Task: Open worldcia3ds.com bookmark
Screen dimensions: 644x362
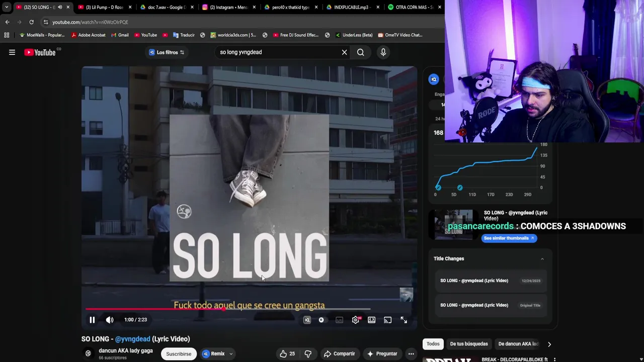Action: pos(233,35)
